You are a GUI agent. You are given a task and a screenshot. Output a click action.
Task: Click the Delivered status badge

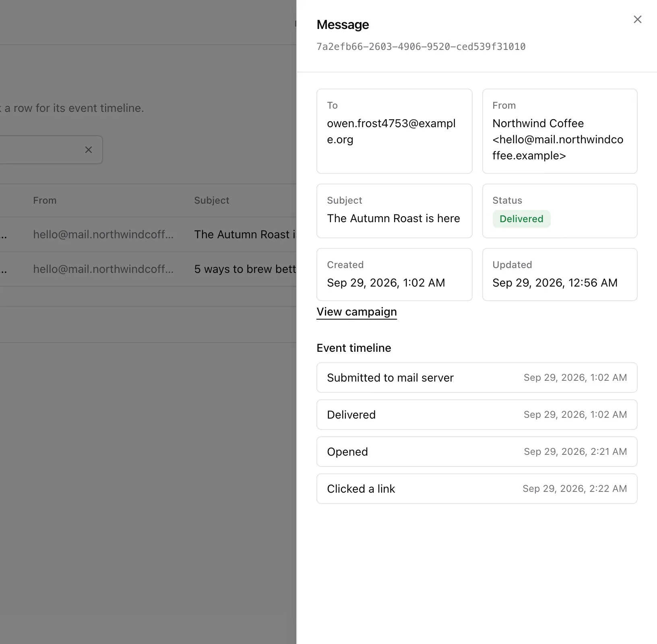click(x=521, y=219)
